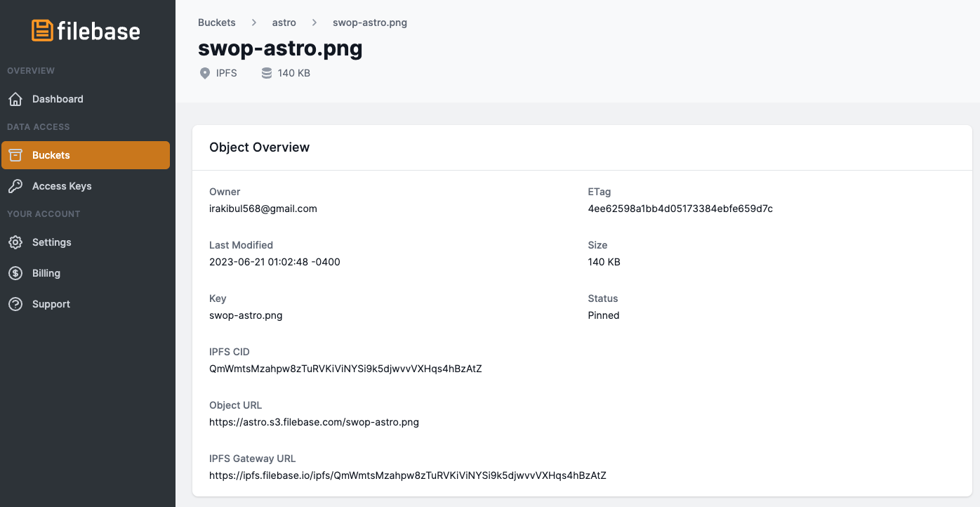The height and width of the screenshot is (507, 980).
Task: Open the Dashboard menu item
Action: point(86,99)
